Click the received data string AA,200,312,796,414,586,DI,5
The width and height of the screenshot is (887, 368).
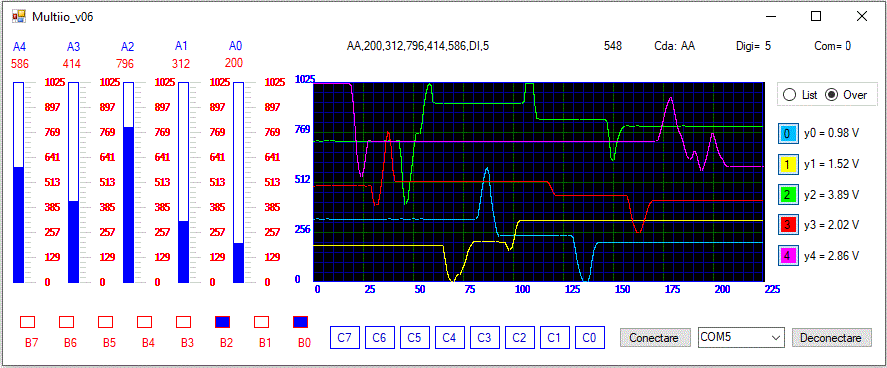(x=417, y=46)
